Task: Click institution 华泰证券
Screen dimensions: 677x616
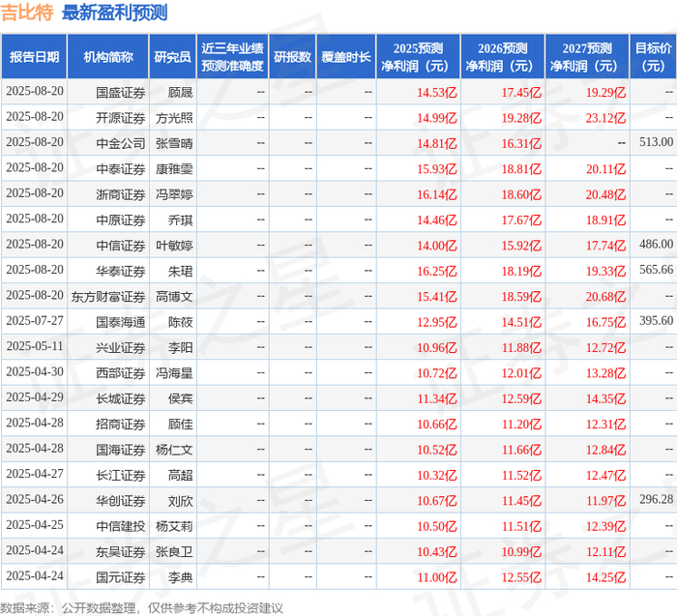Action: [121, 271]
